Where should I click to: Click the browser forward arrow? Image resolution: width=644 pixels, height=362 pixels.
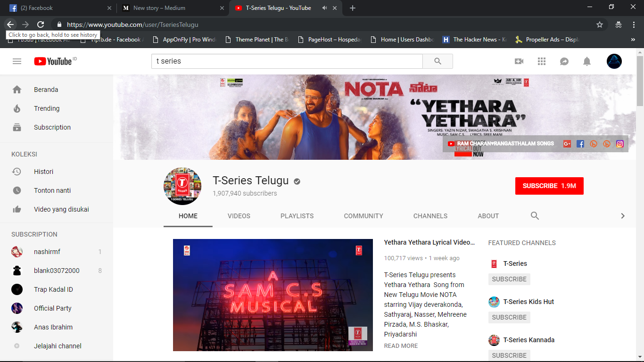point(25,25)
